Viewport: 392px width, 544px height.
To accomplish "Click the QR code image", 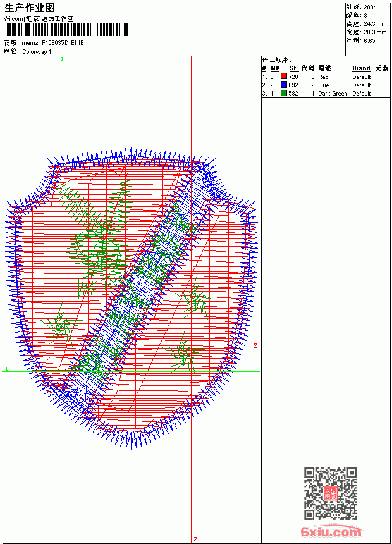I will (x=331, y=493).
